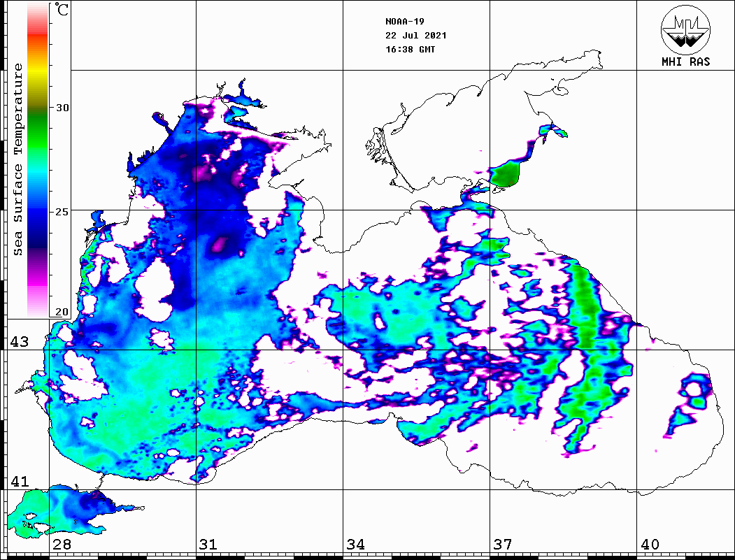The image size is (735, 560).
Task: Click the 30 degree mark on temperature scale
Action: [62, 108]
